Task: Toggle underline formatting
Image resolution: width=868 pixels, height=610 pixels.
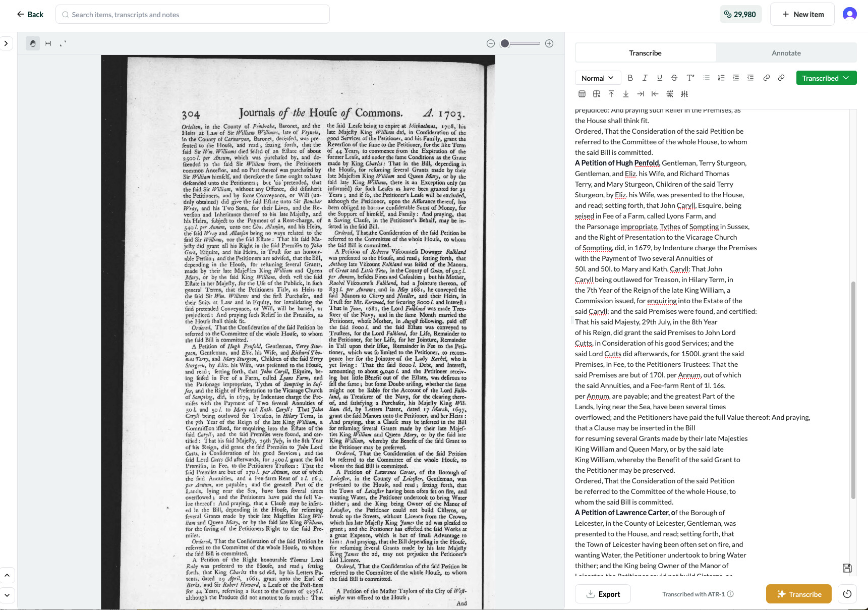Action: pyautogui.click(x=659, y=78)
